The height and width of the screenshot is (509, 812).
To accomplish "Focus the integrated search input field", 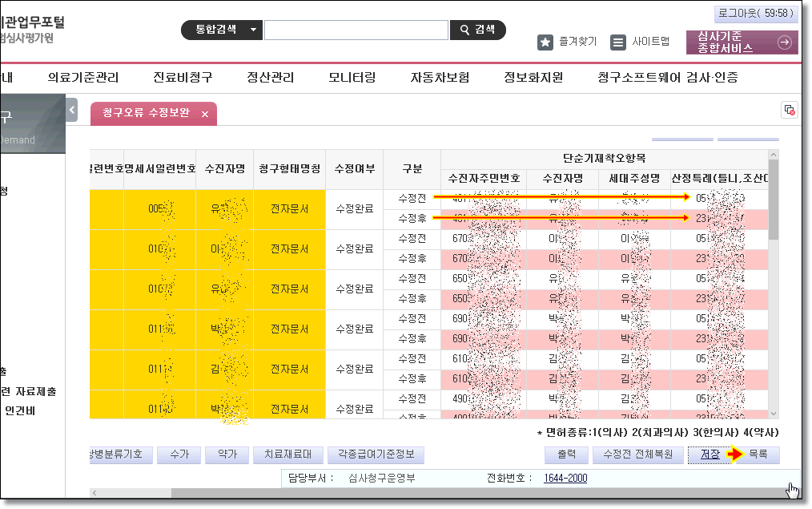I will click(x=356, y=30).
